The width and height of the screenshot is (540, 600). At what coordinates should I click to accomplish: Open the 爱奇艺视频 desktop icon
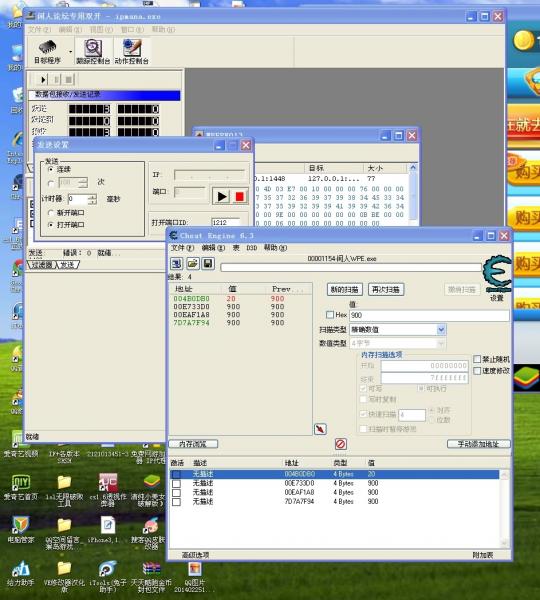(x=21, y=444)
